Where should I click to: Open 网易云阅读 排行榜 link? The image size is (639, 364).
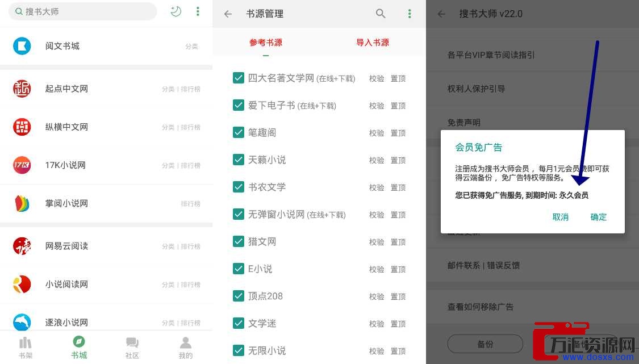190,246
